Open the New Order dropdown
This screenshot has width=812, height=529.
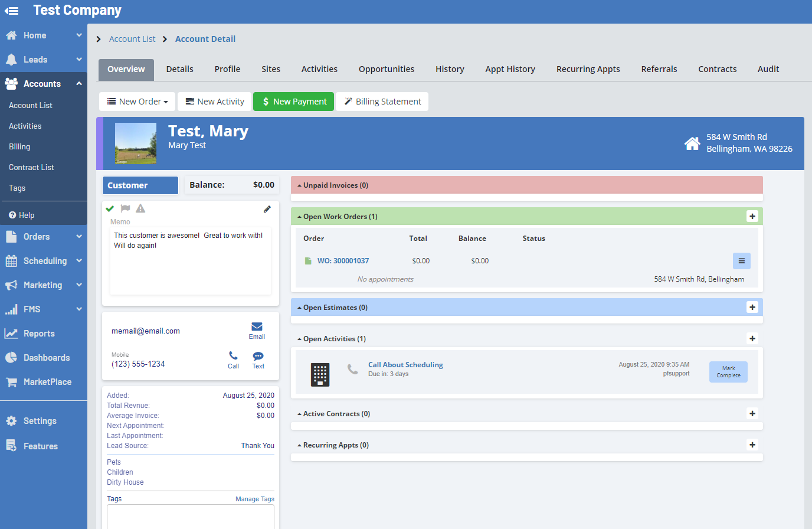(137, 102)
